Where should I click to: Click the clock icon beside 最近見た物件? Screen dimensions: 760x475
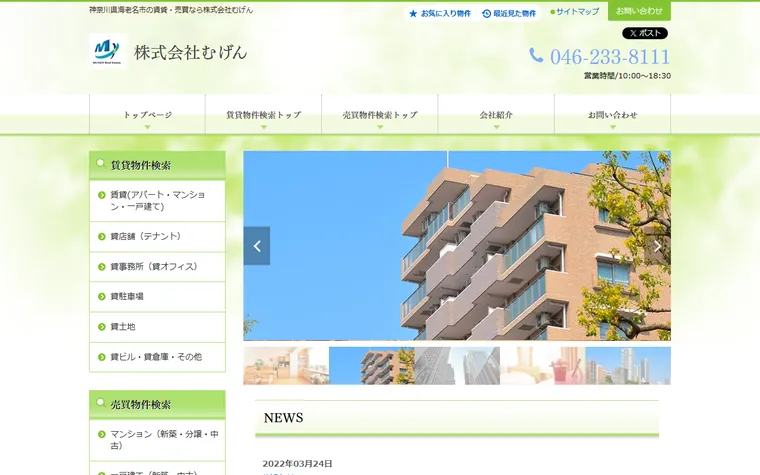pos(487,14)
